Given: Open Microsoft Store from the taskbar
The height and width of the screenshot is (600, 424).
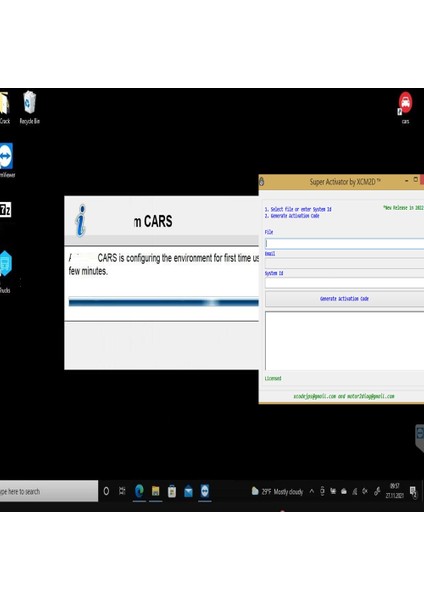Looking at the screenshot, I should point(172,491).
